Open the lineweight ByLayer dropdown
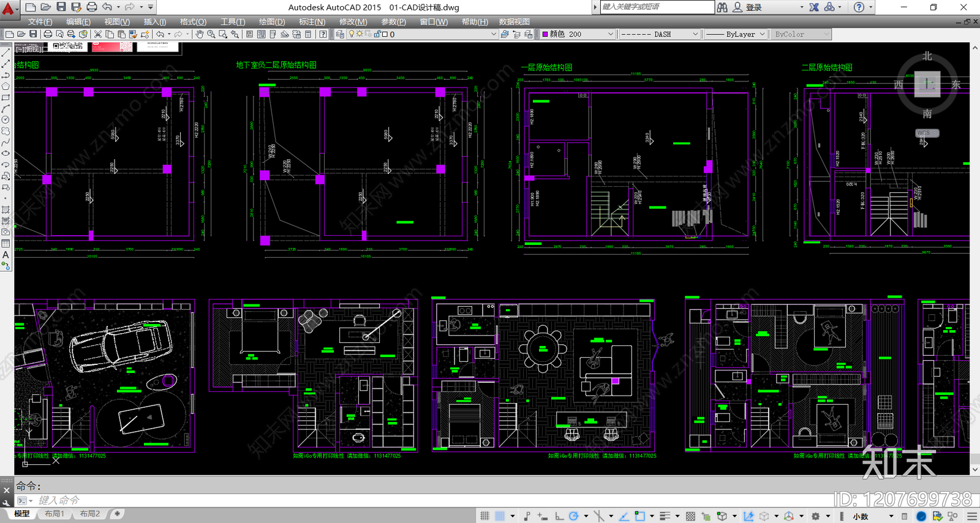This screenshot has width=980, height=523. 735,34
